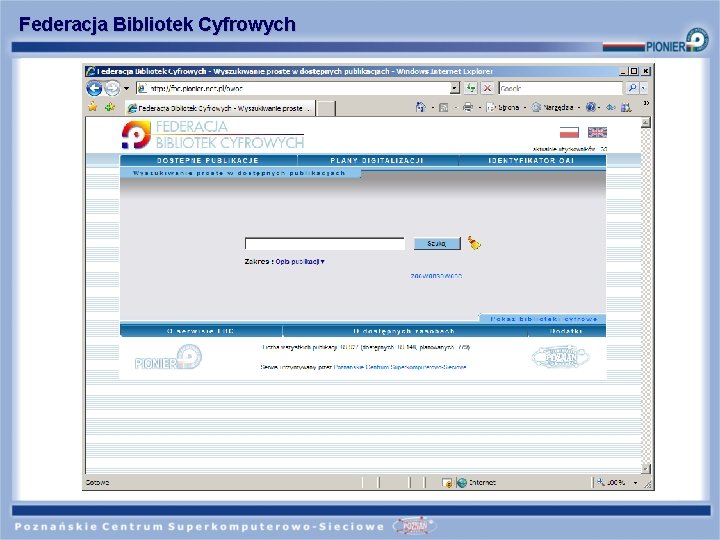
Task: Click the blue Help icon in command bar
Action: point(591,107)
